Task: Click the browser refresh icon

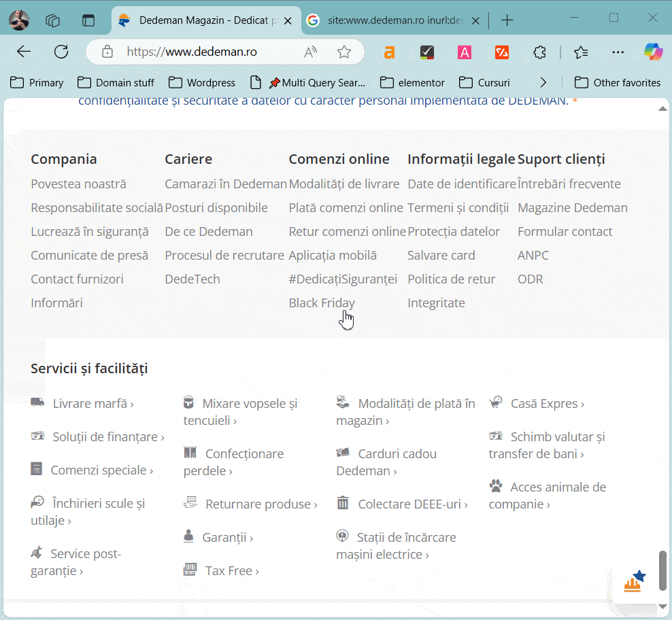Action: click(61, 52)
